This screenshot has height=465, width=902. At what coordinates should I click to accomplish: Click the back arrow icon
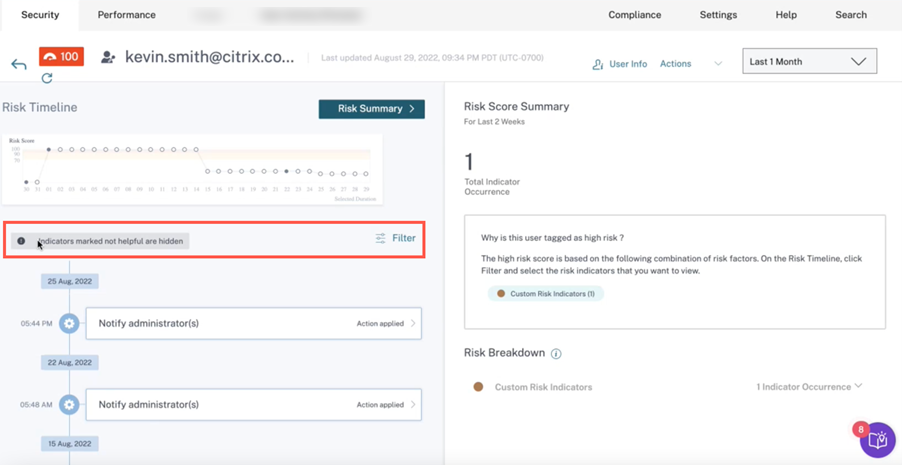point(19,64)
